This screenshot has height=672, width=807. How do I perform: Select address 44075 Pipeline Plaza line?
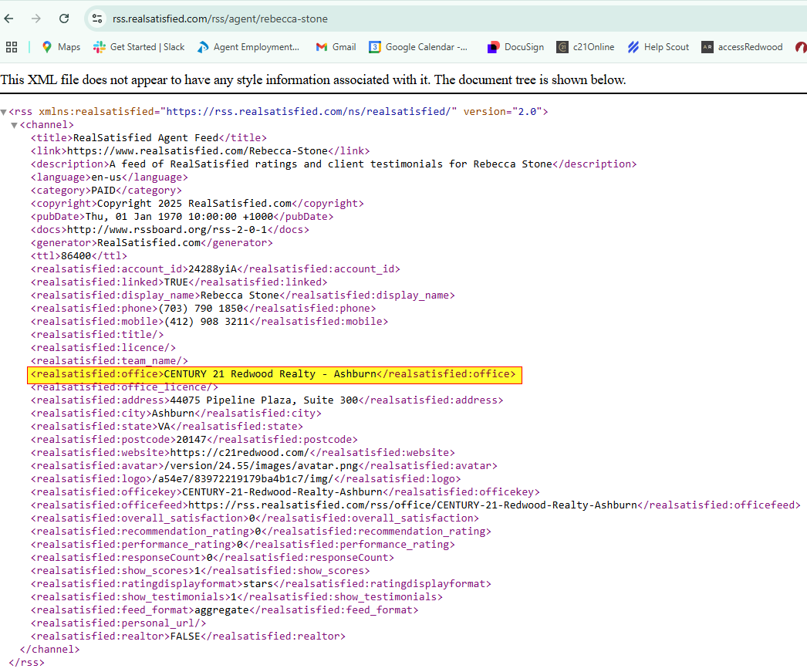(267, 400)
